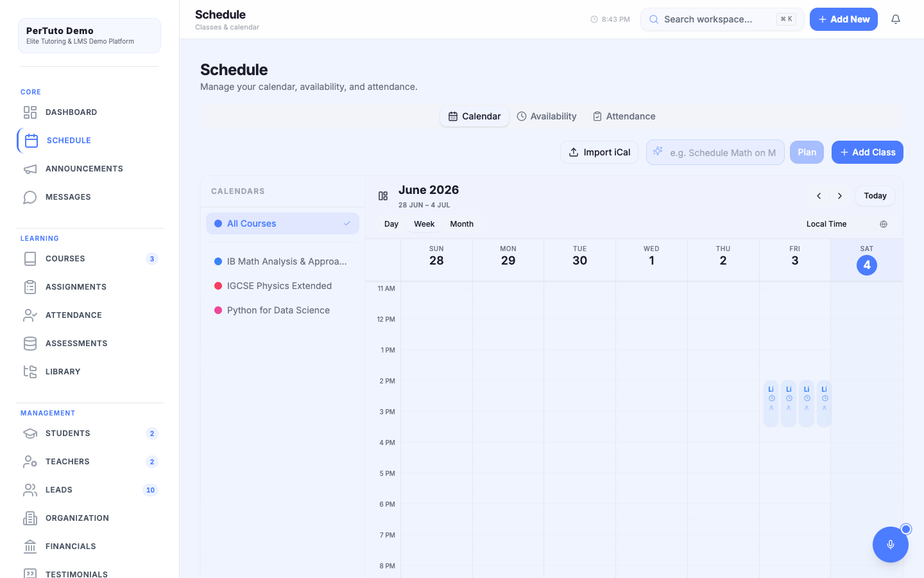Select All Courses calendar filter
This screenshot has height=578, width=924.
coord(282,223)
